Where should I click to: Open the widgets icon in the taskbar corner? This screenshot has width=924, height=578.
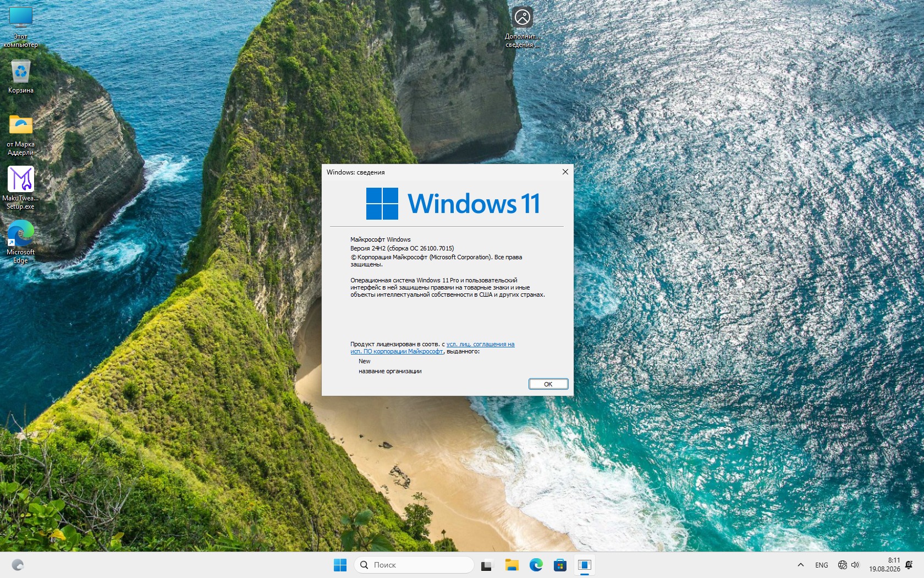(18, 565)
